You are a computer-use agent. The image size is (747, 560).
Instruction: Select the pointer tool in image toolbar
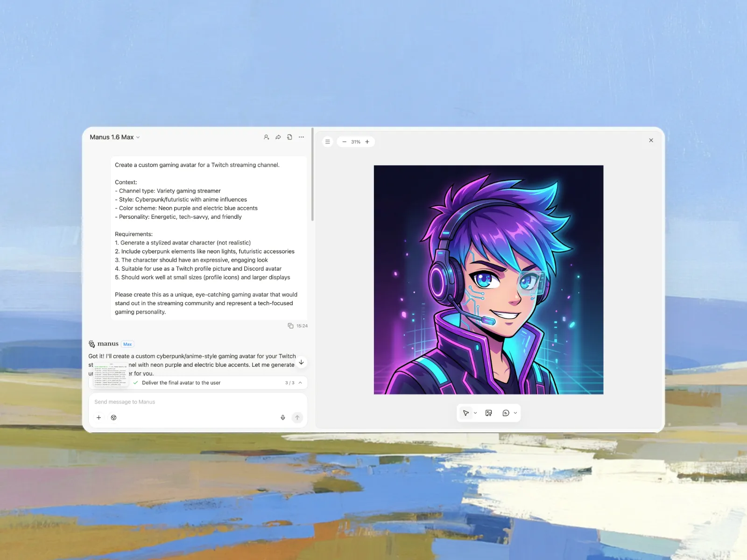pyautogui.click(x=465, y=413)
